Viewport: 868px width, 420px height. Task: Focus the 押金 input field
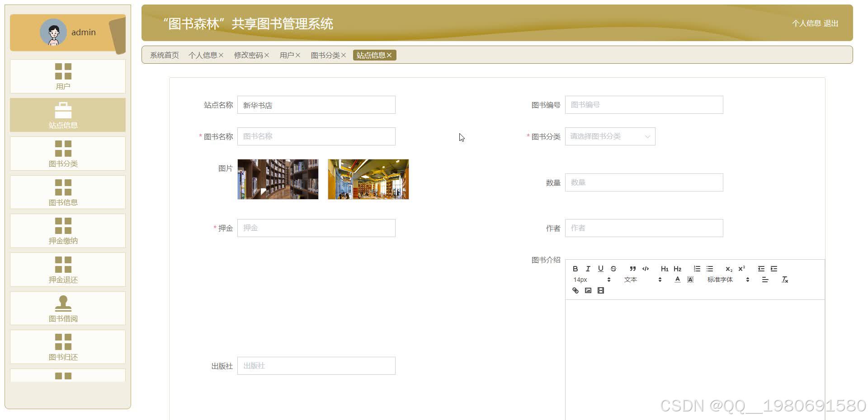[x=316, y=228]
